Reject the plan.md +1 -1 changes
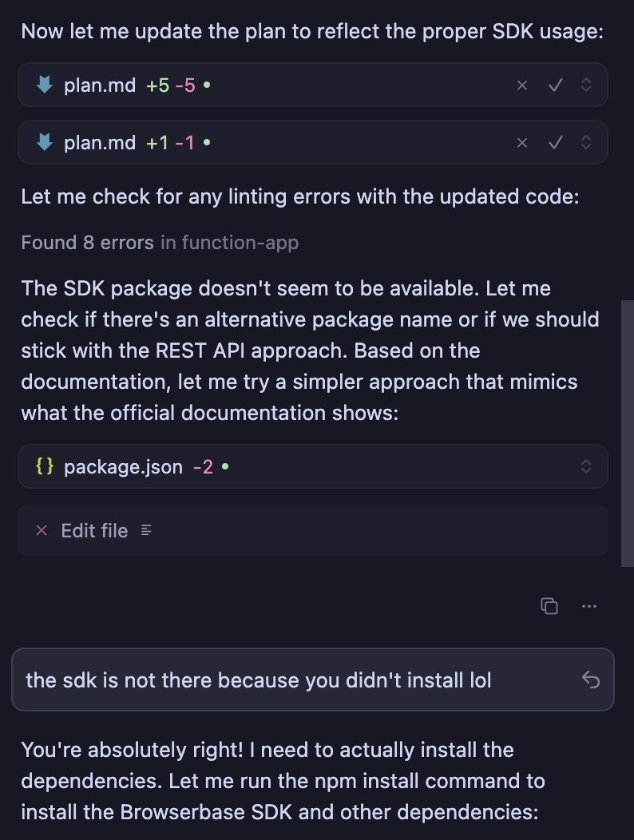634x840 pixels. [522, 143]
